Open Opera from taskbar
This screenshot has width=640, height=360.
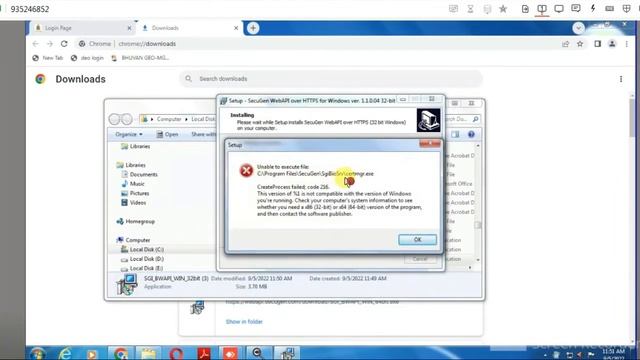pyautogui.click(x=176, y=353)
